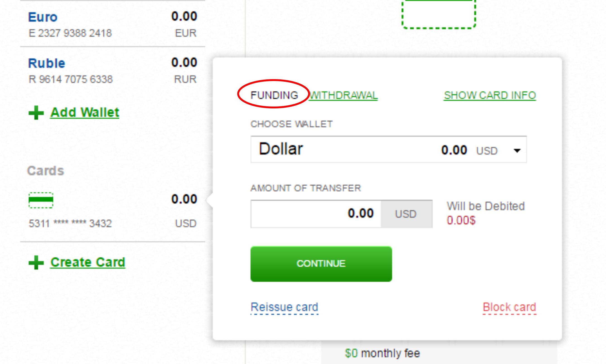Click the Reissue card link
This screenshot has height=364, width=606.
pos(284,307)
